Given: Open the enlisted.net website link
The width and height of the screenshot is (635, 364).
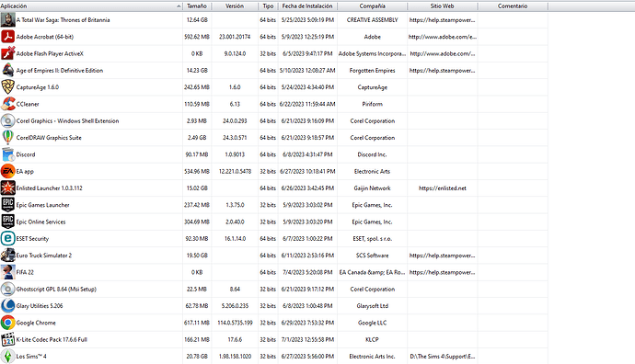Looking at the screenshot, I should tap(443, 188).
